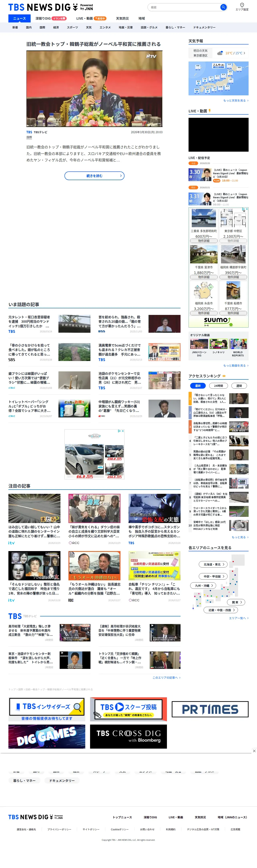Image resolution: width=257 pixels, height=868 pixels.
Task: Expand 北海道・東北 area news
Action: [x=213, y=564]
